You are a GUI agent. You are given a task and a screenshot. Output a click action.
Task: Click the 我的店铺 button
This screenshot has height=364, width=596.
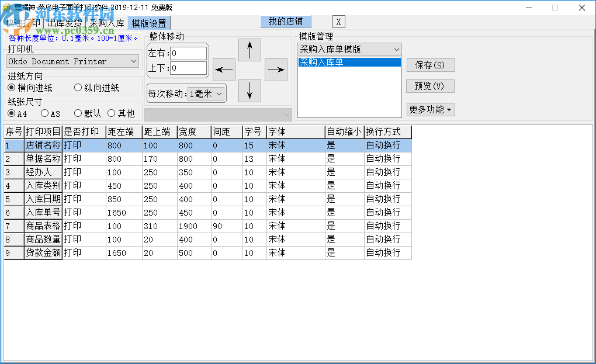tap(286, 22)
